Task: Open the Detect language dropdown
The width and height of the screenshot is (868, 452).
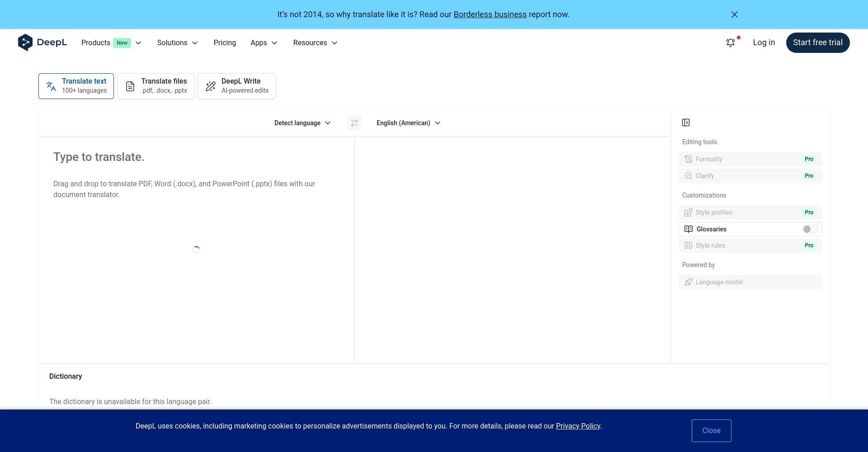Action: (x=302, y=123)
